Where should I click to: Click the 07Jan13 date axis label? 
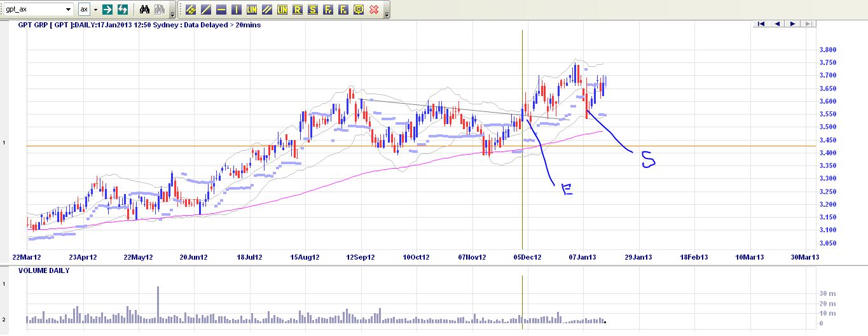(x=583, y=258)
